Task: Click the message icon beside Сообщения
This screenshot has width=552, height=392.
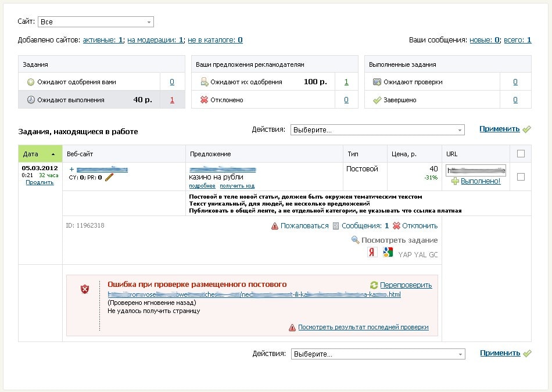Action: 336,226
